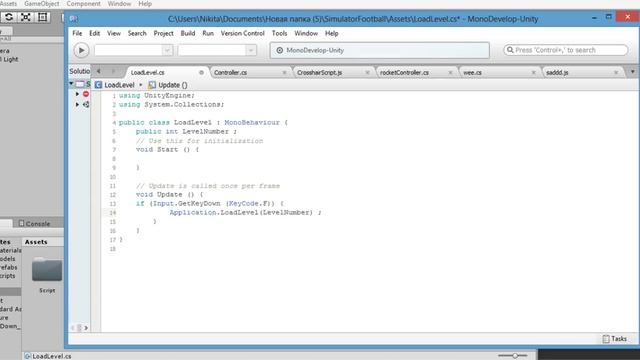This screenshot has width=640, height=360.
Task: Close the wee.cs tab
Action: [x=533, y=72]
